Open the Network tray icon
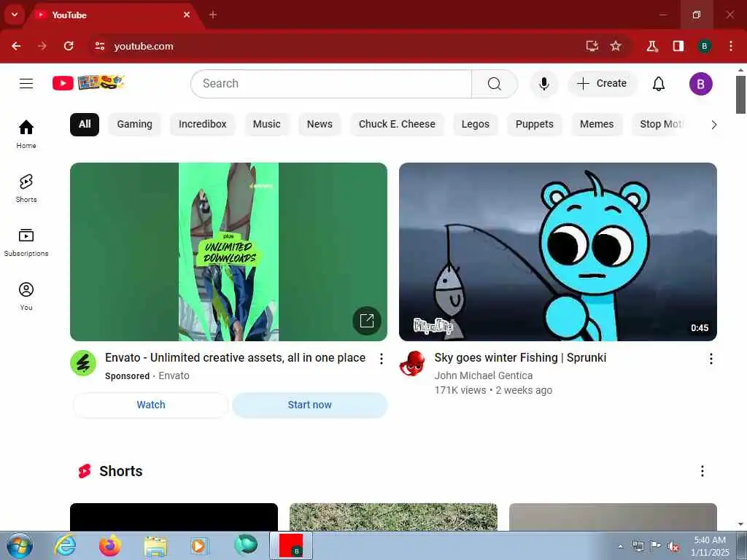 point(638,547)
